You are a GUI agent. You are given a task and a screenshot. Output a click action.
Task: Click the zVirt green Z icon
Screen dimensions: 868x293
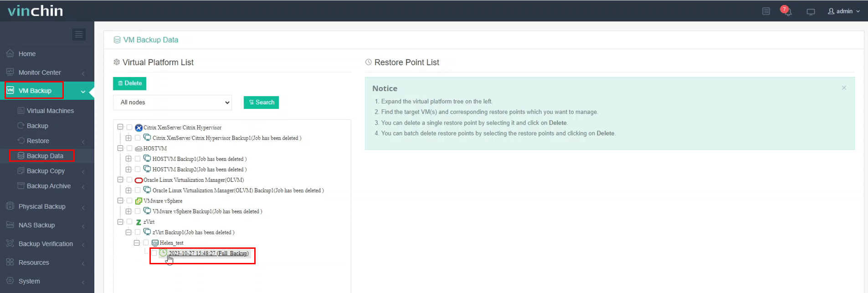point(139,222)
